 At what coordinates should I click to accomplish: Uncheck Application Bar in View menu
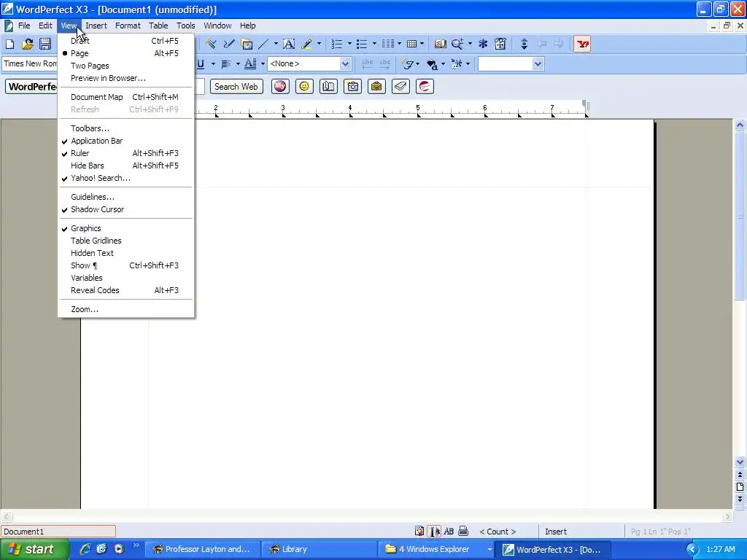126,141
